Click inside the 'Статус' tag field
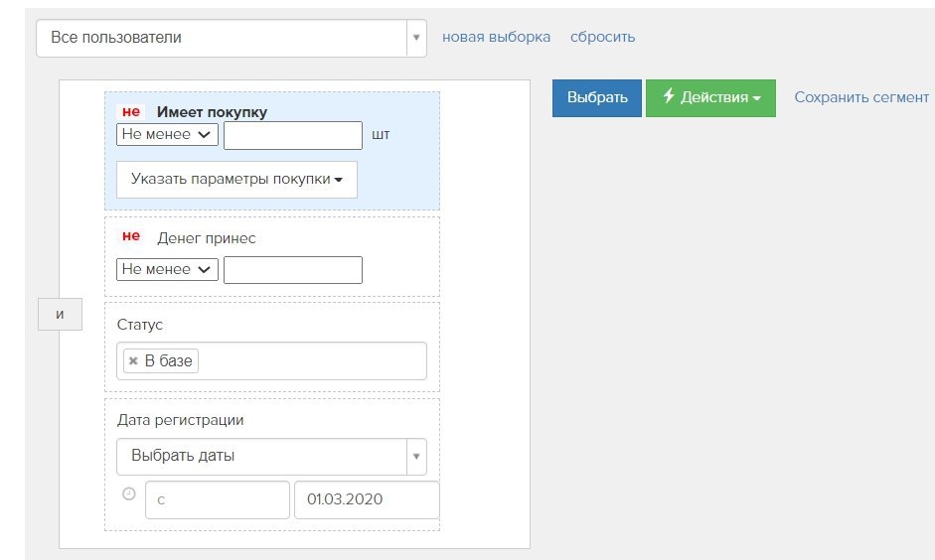This screenshot has height=560, width=935. [x=271, y=361]
